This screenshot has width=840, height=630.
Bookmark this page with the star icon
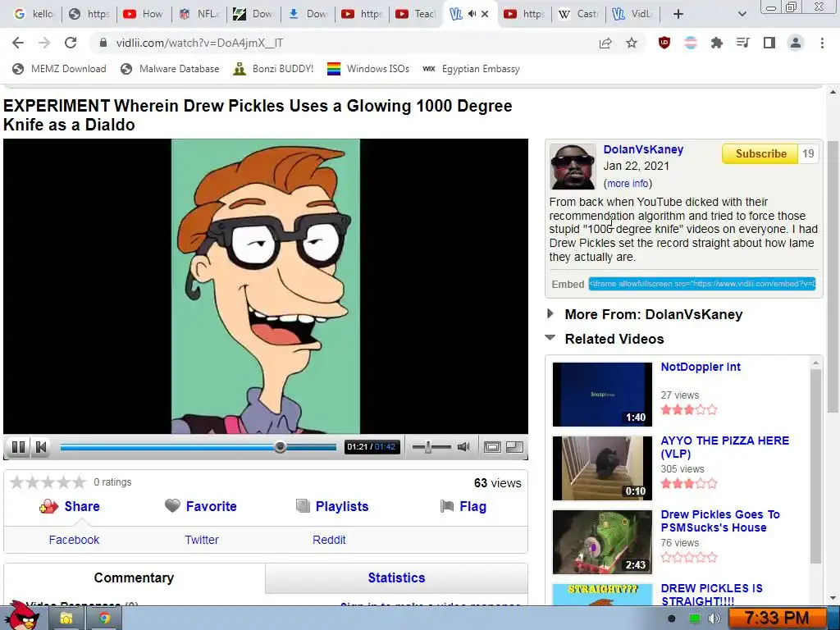[x=632, y=43]
